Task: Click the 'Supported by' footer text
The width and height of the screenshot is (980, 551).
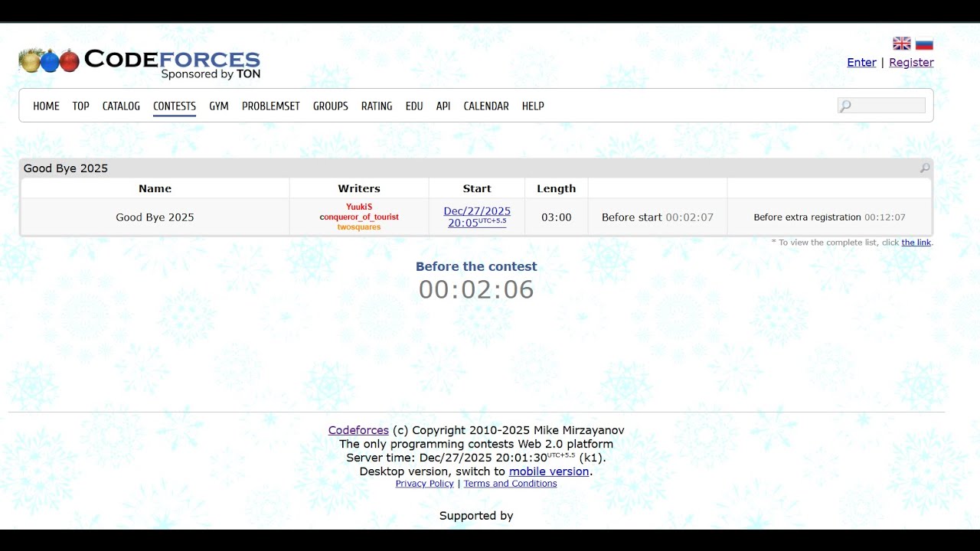Action: point(476,516)
